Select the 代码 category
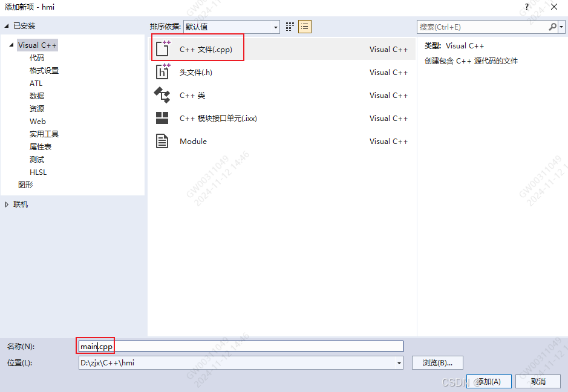 tap(36, 58)
